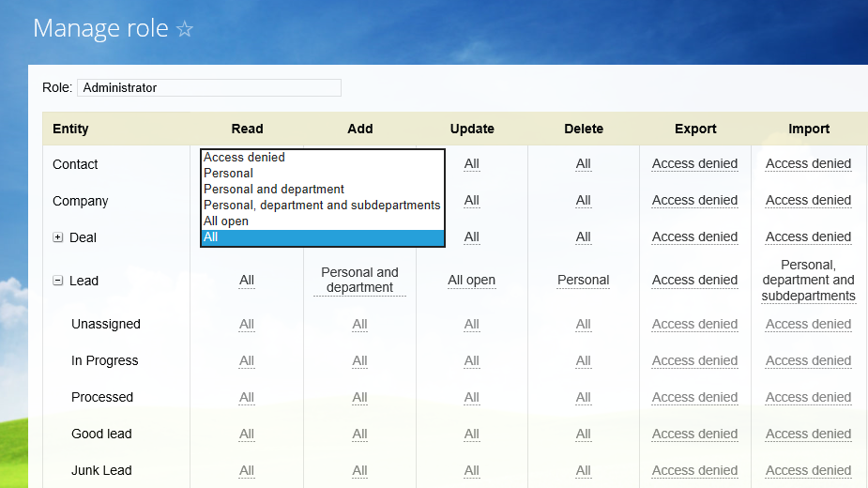This screenshot has height=488, width=868.
Task: Open Junk Lead Delete permission 'All'
Action: point(584,470)
